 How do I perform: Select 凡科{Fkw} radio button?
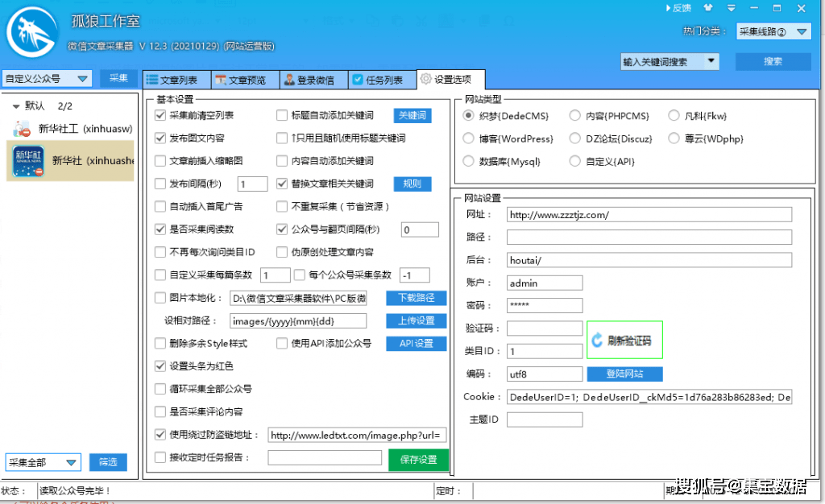(x=674, y=116)
